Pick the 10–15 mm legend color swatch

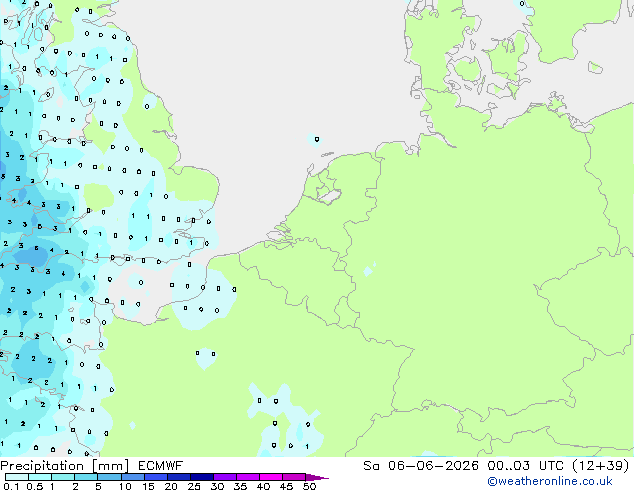tap(133, 477)
